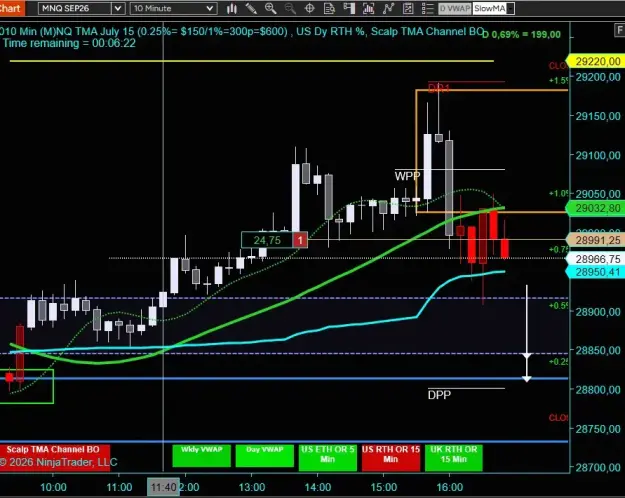
Task: Open the Strategies icon
Action: (x=408, y=8)
